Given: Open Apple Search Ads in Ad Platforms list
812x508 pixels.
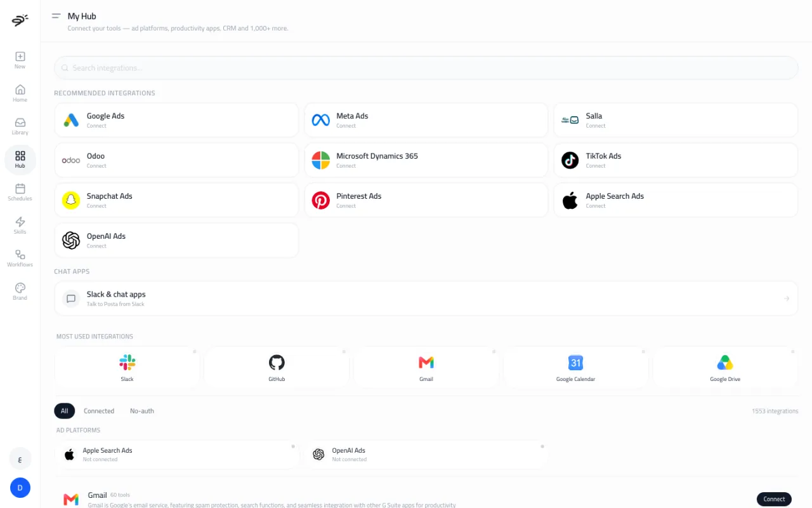Looking at the screenshot, I should coord(177,455).
